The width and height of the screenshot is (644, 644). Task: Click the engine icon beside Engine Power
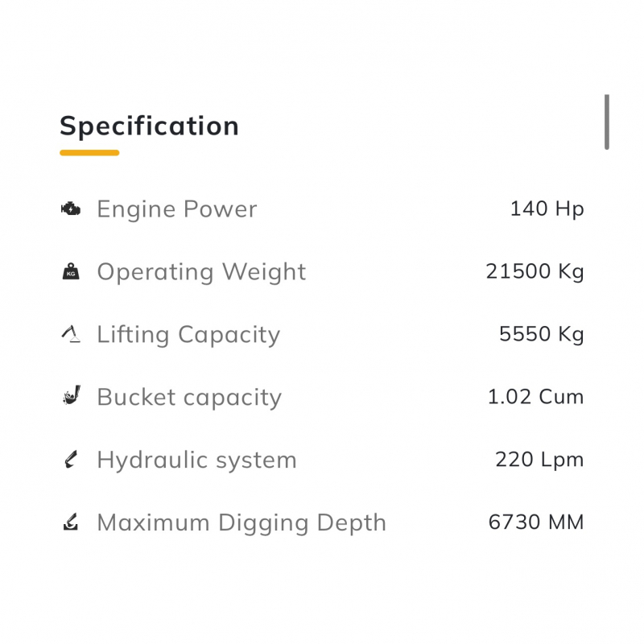point(71,209)
